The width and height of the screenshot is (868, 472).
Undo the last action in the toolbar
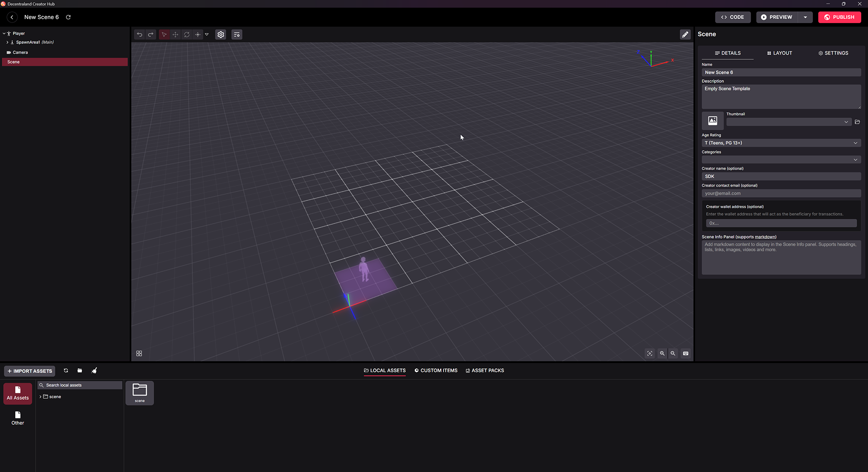[140, 34]
